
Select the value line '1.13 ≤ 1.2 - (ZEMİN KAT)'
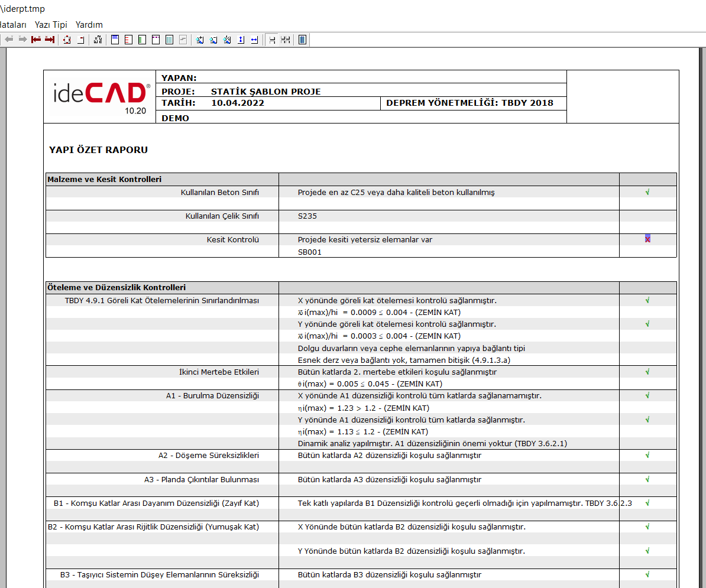point(363,432)
